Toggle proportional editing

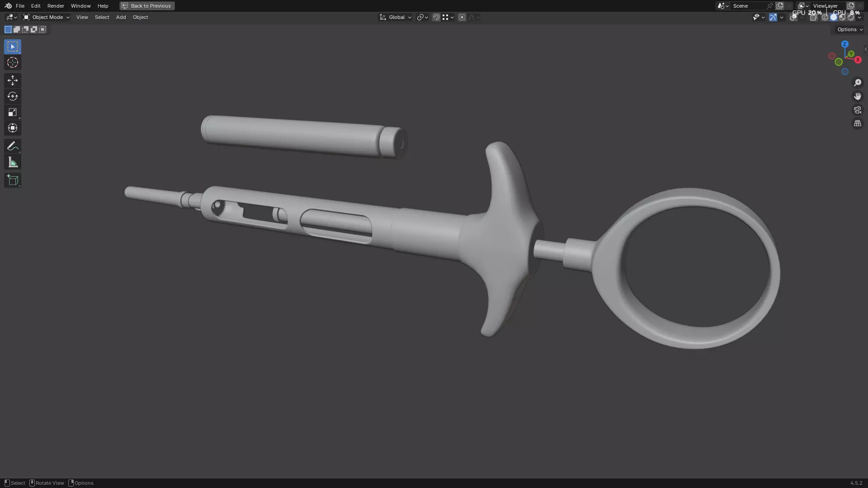[x=462, y=17]
